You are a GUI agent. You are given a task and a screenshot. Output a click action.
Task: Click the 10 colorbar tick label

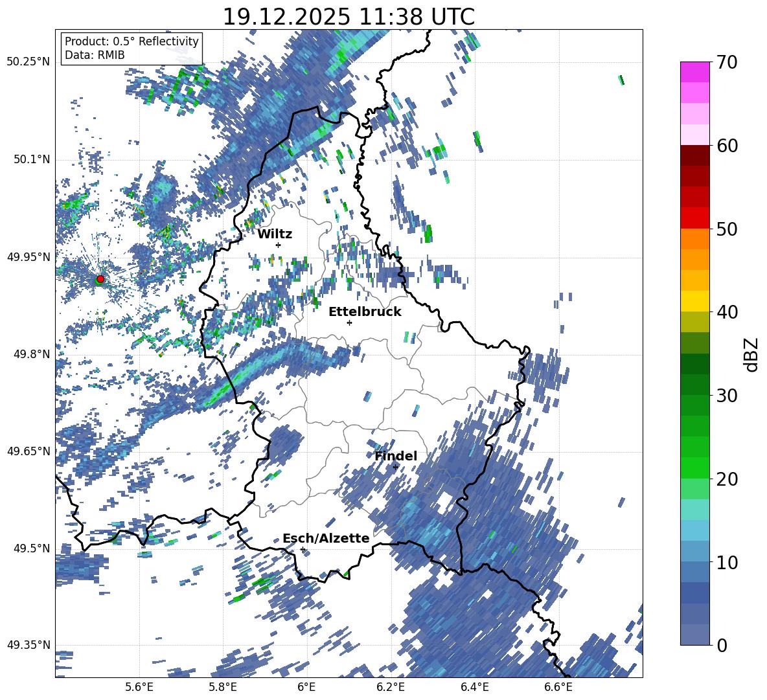tap(727, 562)
